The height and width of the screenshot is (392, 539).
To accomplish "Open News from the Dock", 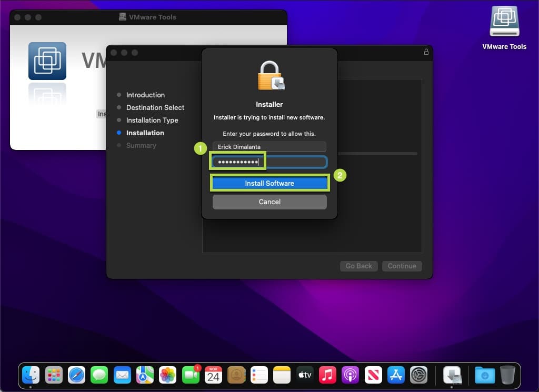I will [373, 375].
